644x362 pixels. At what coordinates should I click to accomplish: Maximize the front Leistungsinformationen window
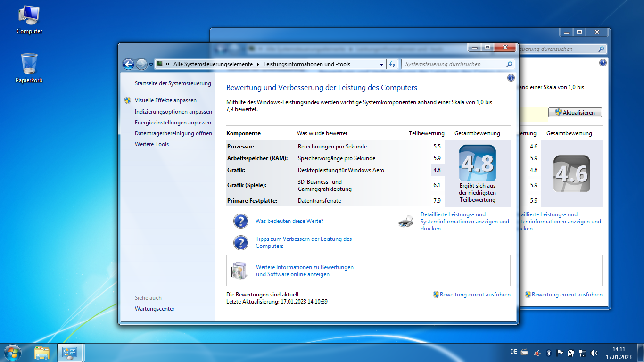(487, 47)
